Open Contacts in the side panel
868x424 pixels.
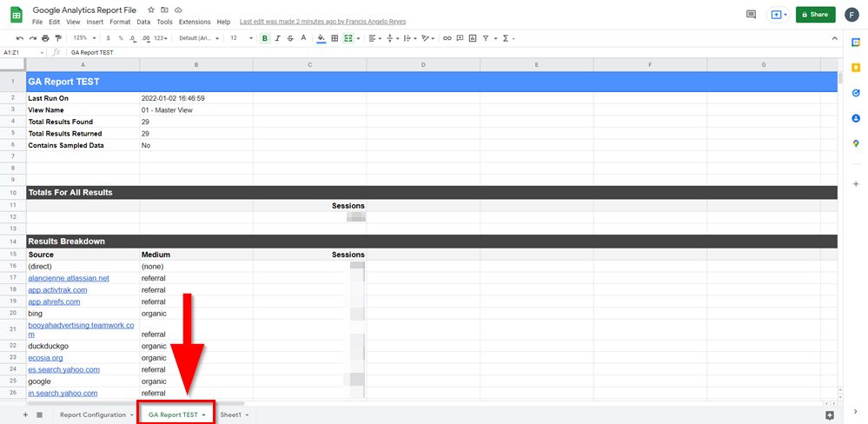856,118
